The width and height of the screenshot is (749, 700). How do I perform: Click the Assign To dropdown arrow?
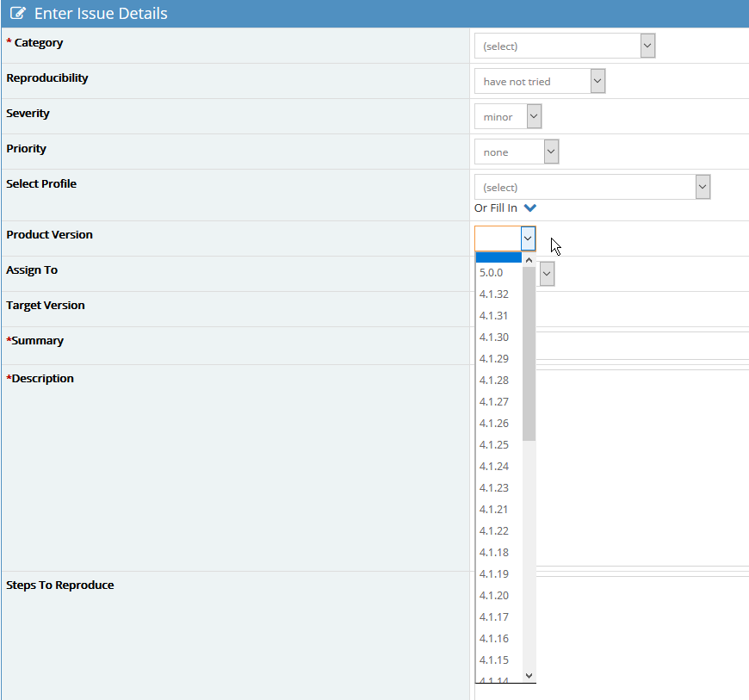pyautogui.click(x=547, y=274)
